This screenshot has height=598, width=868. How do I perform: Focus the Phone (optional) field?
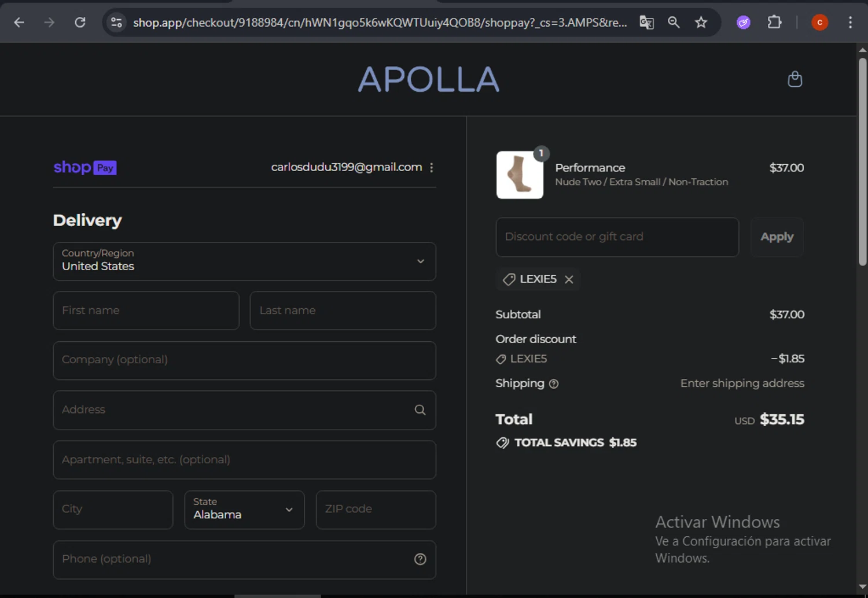pos(244,559)
